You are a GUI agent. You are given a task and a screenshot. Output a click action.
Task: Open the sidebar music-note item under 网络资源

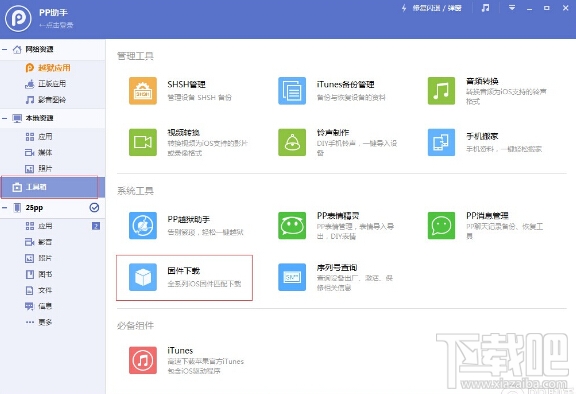click(46, 100)
